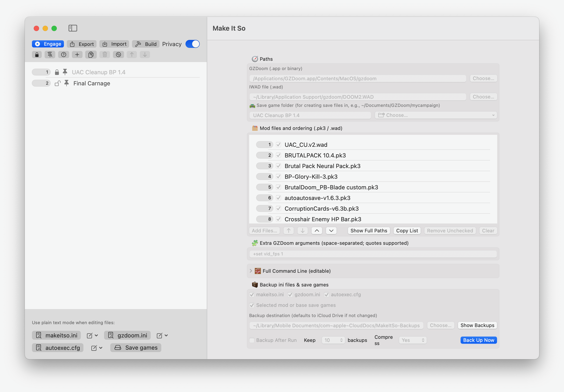Open autoexec.cfg file viewer
This screenshot has height=392, width=564.
58,348
